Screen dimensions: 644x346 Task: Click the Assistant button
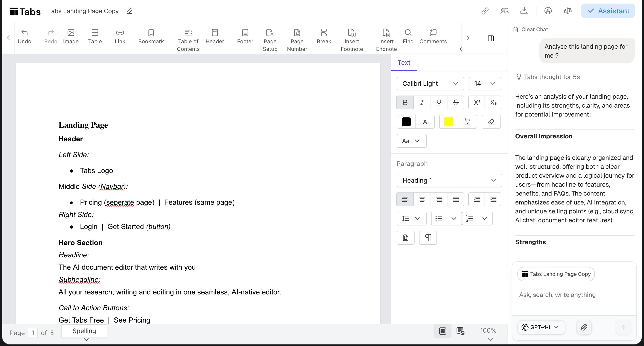(x=608, y=11)
